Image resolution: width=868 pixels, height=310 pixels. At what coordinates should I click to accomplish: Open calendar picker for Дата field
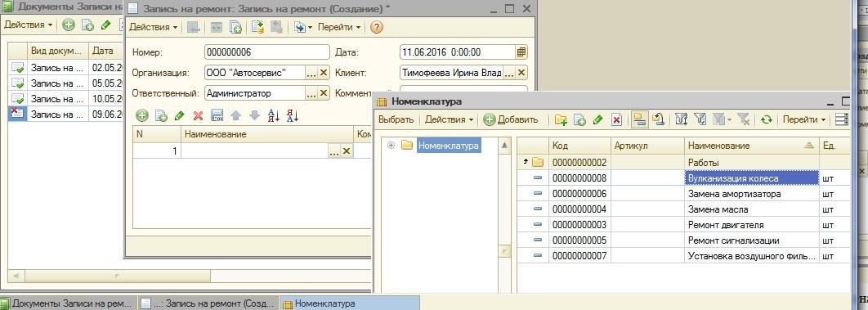(521, 52)
